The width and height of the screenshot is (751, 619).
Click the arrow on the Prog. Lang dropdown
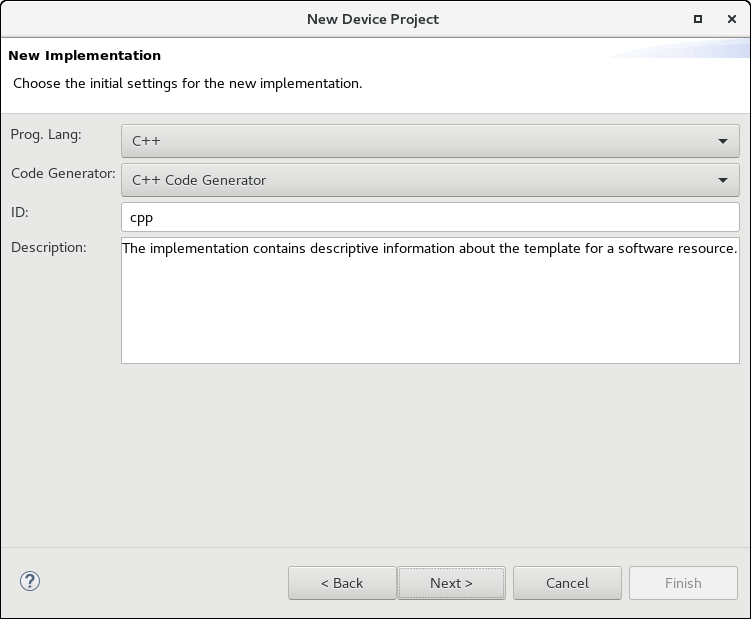pos(723,141)
